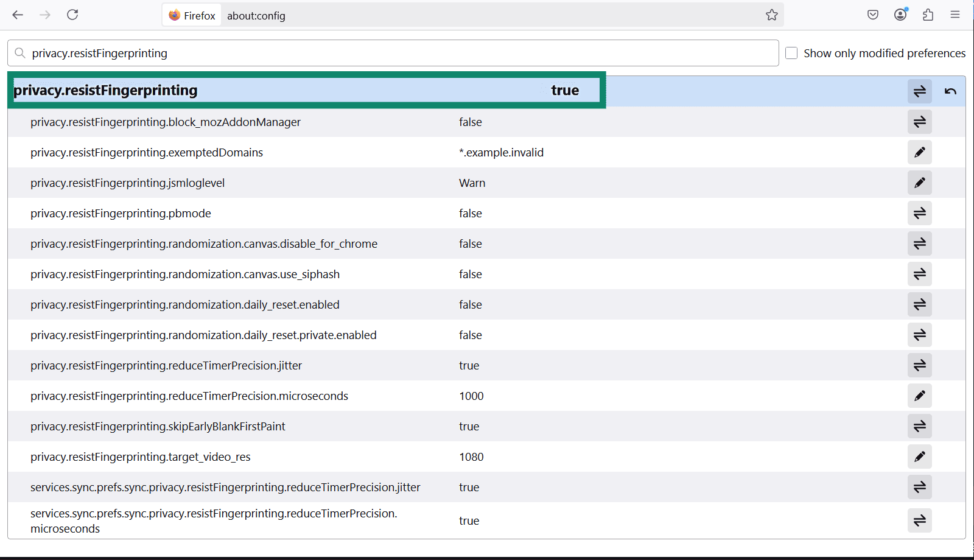Toggle privacy.resistFingerprinting.pbmode to true
This screenshot has width=974, height=560.
[x=919, y=213]
